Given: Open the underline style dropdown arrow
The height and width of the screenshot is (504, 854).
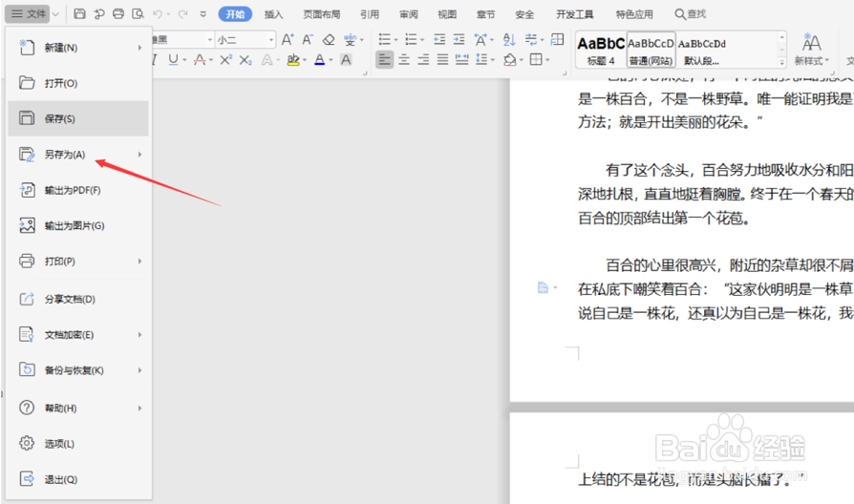Looking at the screenshot, I should [x=184, y=60].
